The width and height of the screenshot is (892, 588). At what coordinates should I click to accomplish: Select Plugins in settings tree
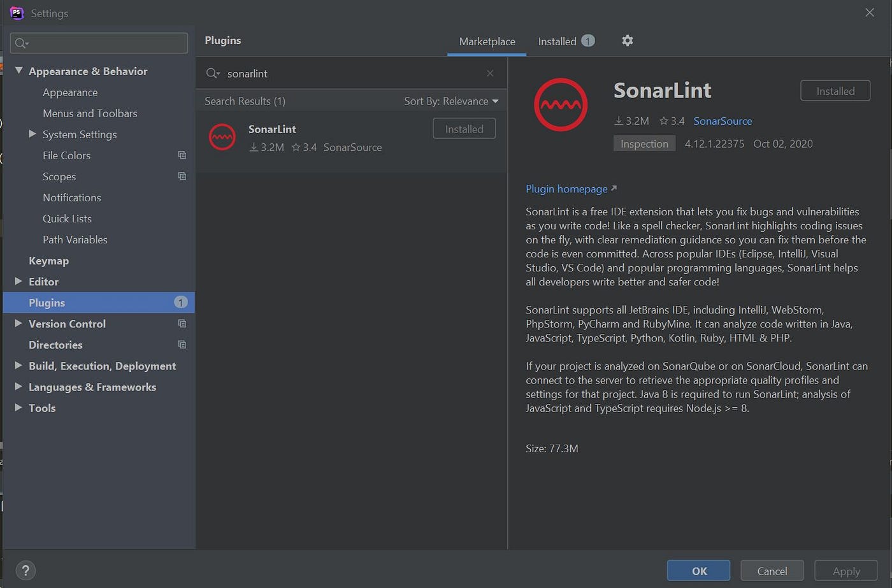point(99,302)
